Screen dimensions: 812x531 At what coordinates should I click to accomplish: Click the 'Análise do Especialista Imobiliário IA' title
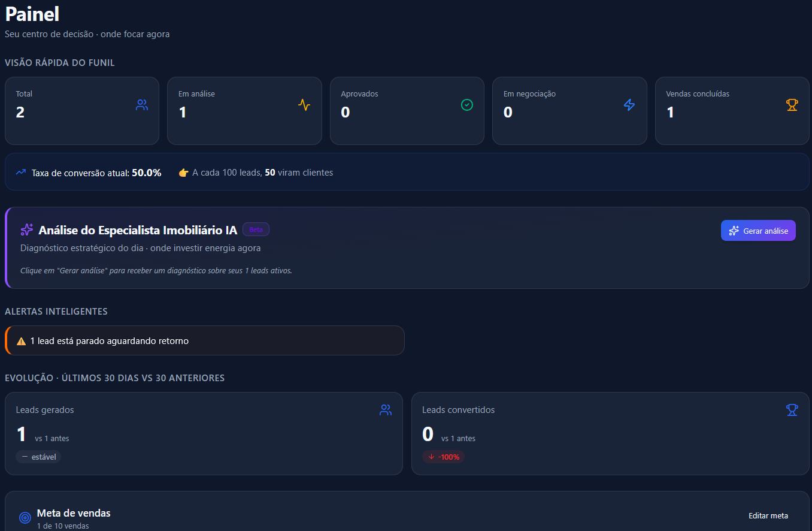(138, 230)
